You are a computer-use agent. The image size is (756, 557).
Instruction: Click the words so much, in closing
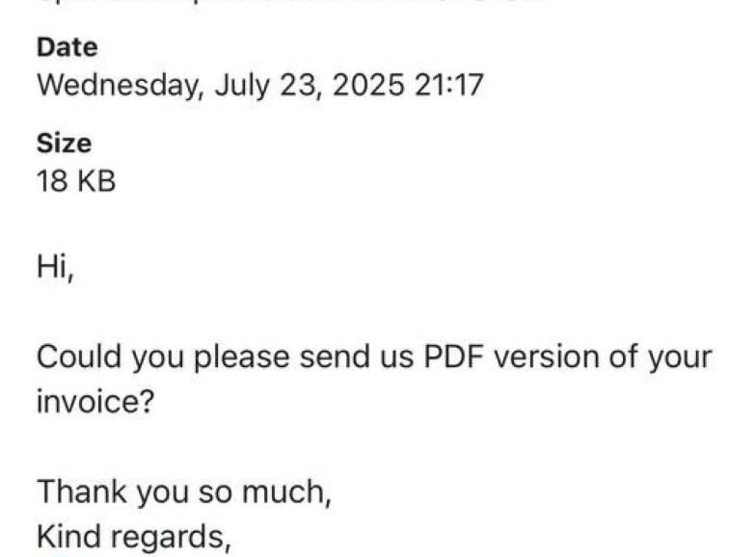[x=264, y=491]
